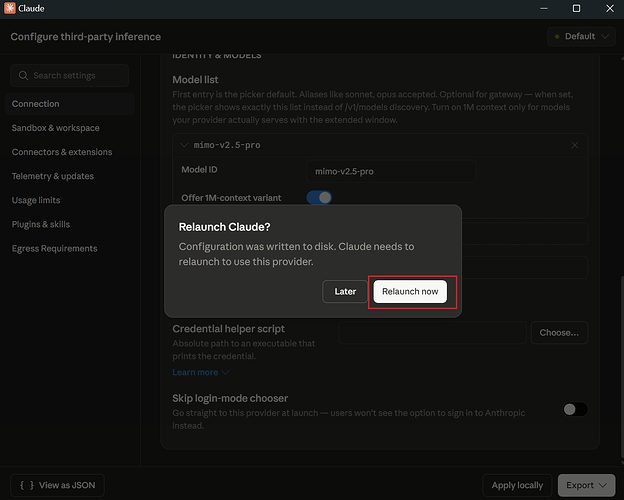Minimize the Claude window
Image resolution: width=624 pixels, height=500 pixels.
(544, 8)
